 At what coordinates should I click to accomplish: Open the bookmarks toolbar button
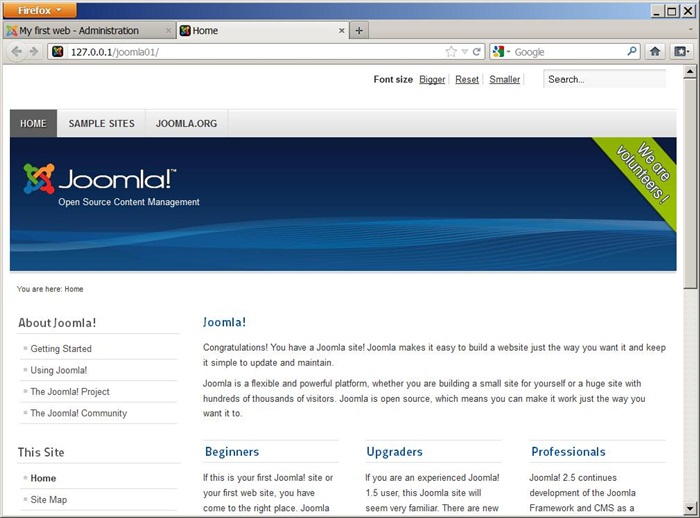pyautogui.click(x=681, y=52)
